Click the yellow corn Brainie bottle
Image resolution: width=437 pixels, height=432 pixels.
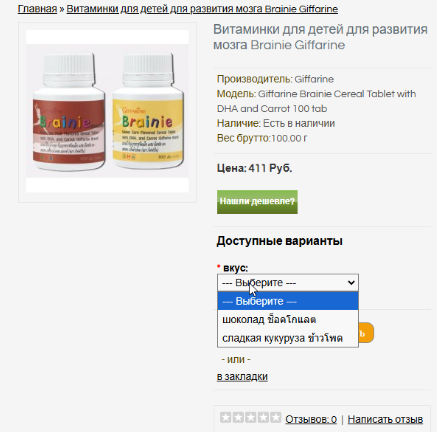point(148,111)
